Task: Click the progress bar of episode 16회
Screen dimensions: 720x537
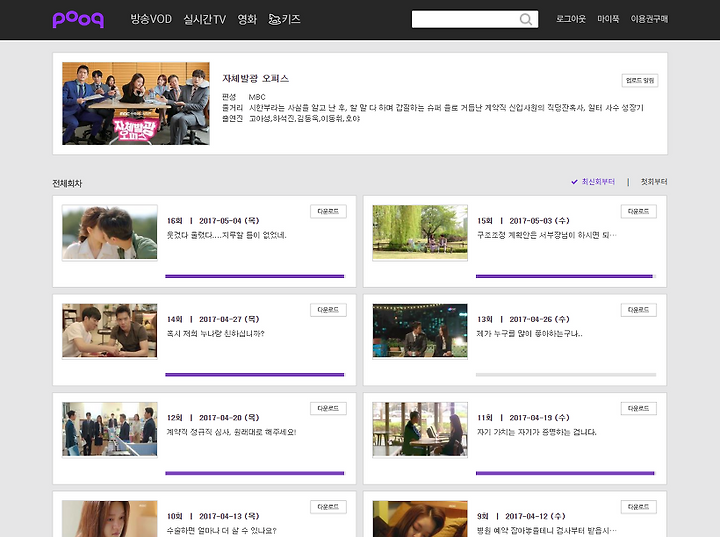Action: pyautogui.click(x=254, y=276)
